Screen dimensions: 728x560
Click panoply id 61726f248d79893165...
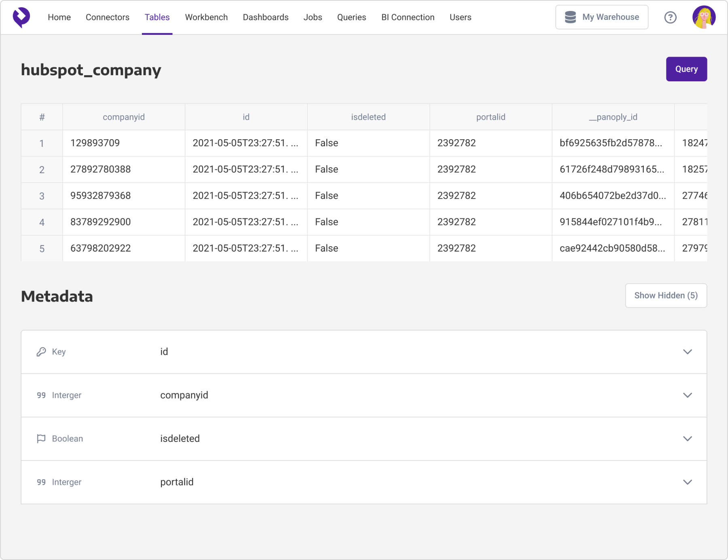click(613, 170)
